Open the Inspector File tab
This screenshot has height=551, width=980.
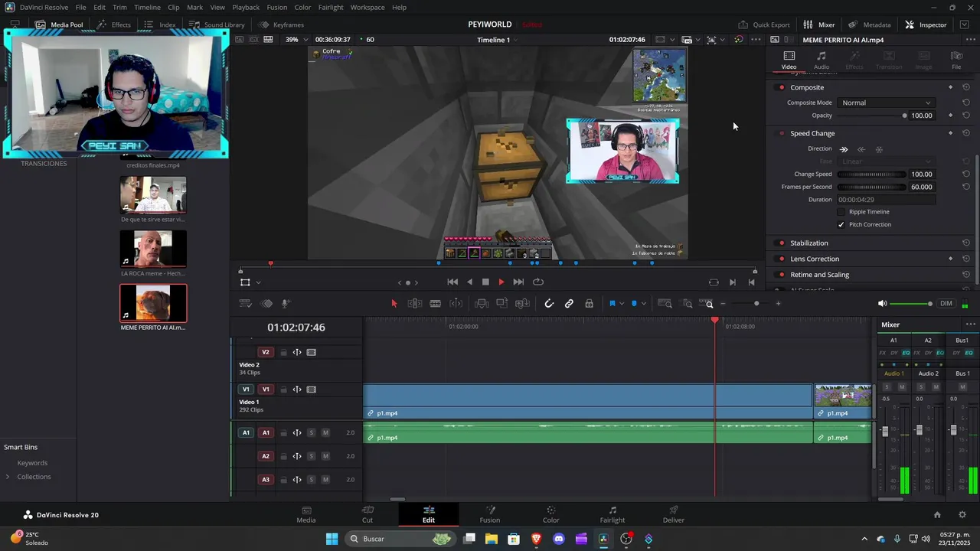[956, 60]
